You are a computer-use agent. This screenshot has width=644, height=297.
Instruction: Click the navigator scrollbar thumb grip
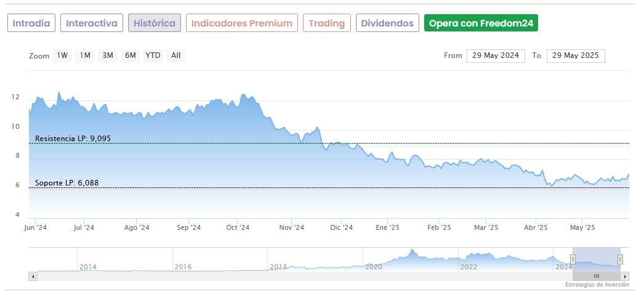pos(596,277)
